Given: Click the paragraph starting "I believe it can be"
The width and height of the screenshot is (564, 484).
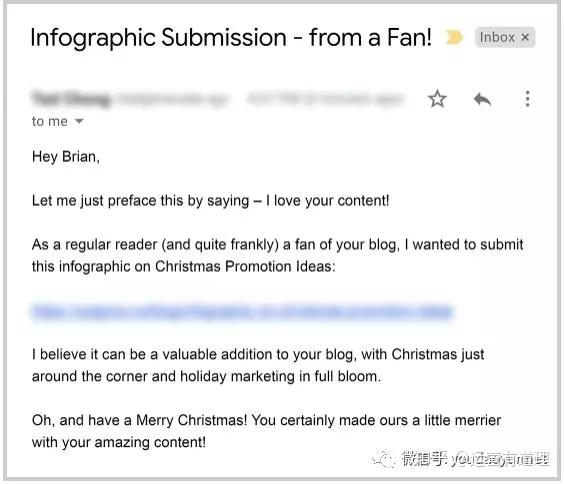Looking at the screenshot, I should (x=258, y=365).
